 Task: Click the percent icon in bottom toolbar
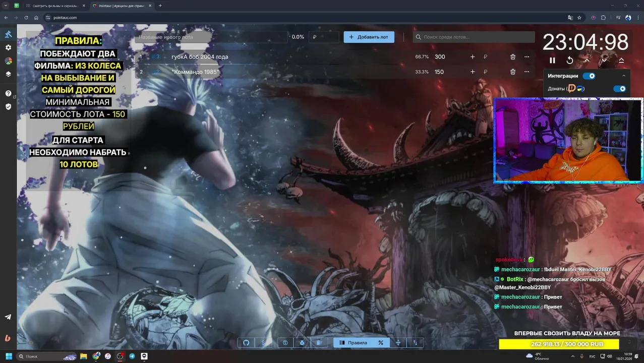tap(381, 343)
